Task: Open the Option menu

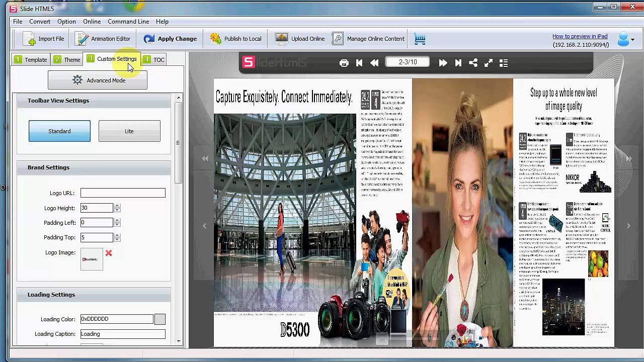Action: (x=66, y=22)
